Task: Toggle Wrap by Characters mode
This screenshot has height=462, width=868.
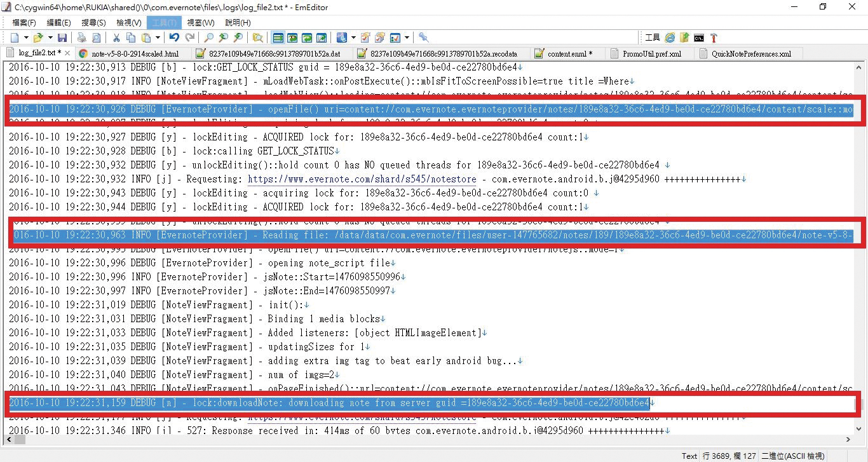Action: click(x=292, y=37)
